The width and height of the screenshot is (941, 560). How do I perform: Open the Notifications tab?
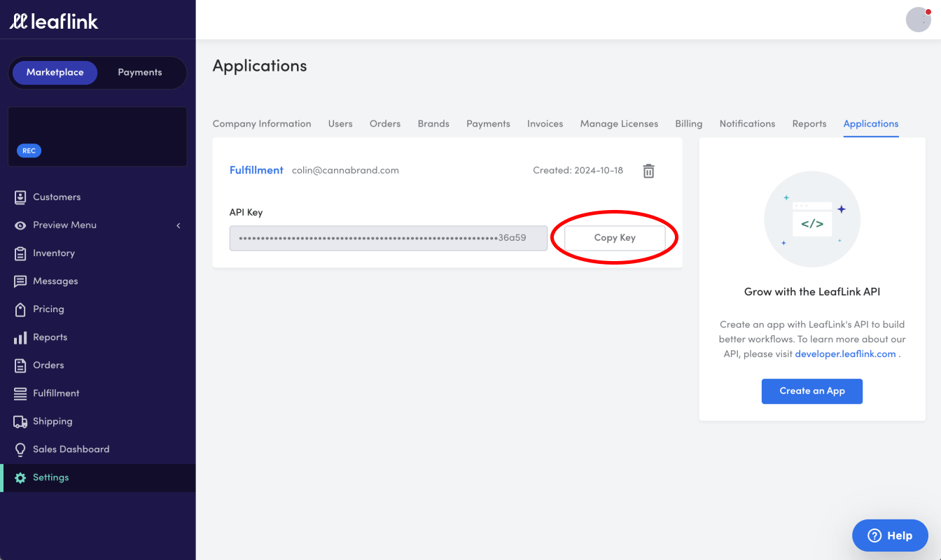[x=747, y=124]
